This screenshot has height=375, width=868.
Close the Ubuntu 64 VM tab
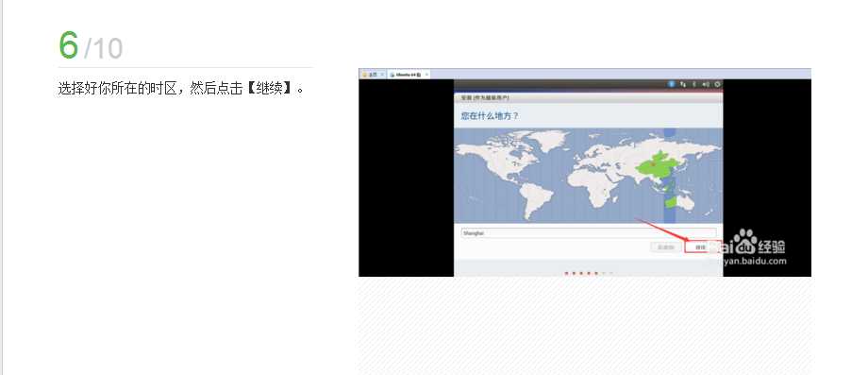click(x=426, y=75)
